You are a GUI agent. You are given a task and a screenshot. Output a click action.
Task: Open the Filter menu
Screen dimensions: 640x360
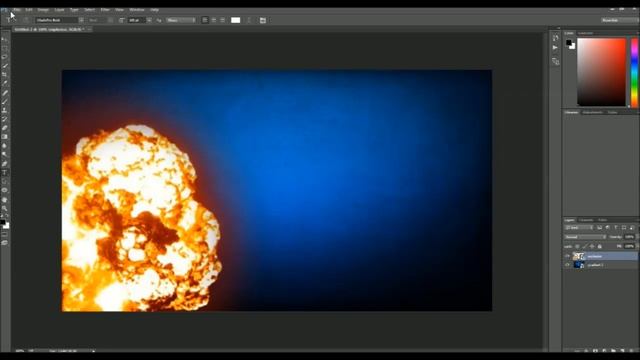pos(105,9)
